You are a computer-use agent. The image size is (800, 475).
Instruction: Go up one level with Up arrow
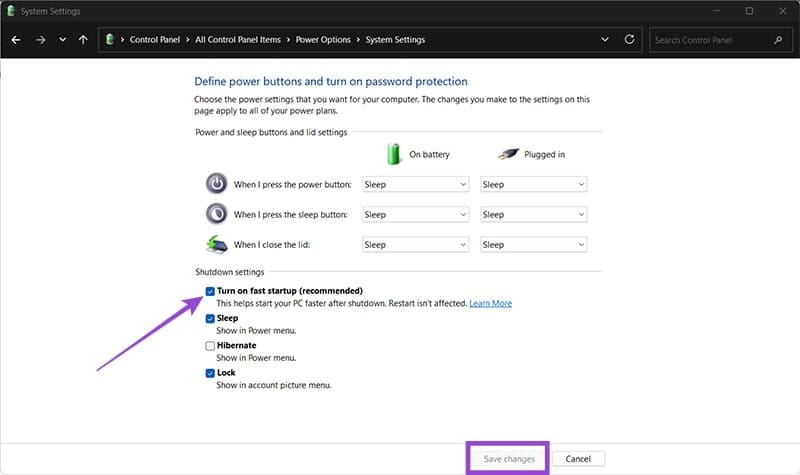tap(83, 40)
